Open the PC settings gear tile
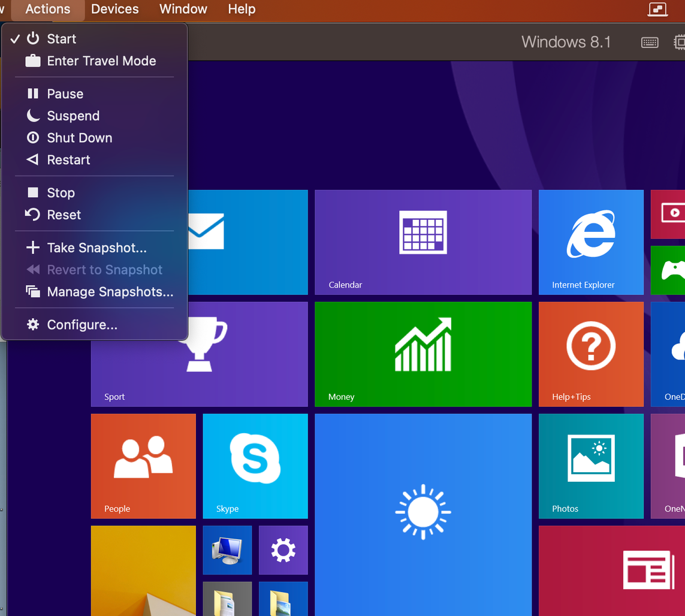Image resolution: width=685 pixels, height=616 pixels. point(283,550)
